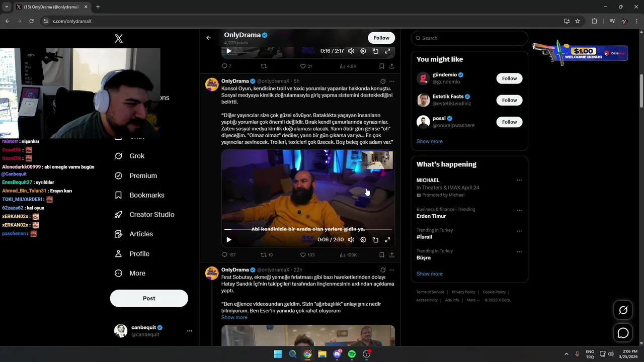
Task: Go back with the profile back arrow
Action: click(209, 38)
